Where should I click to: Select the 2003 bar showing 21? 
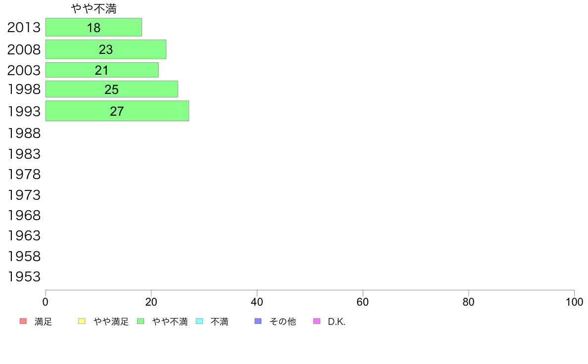pos(102,70)
